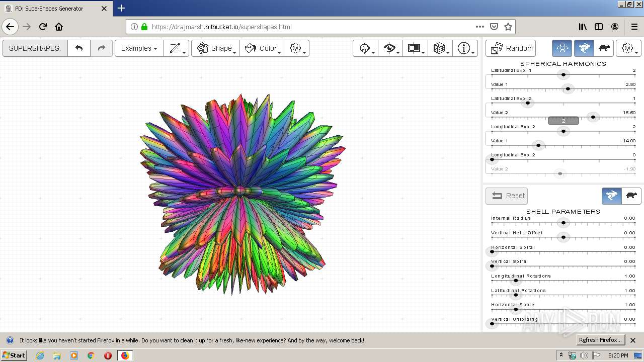Screen dimensions: 644x362
Task: Click the Reset button
Action: (x=508, y=196)
